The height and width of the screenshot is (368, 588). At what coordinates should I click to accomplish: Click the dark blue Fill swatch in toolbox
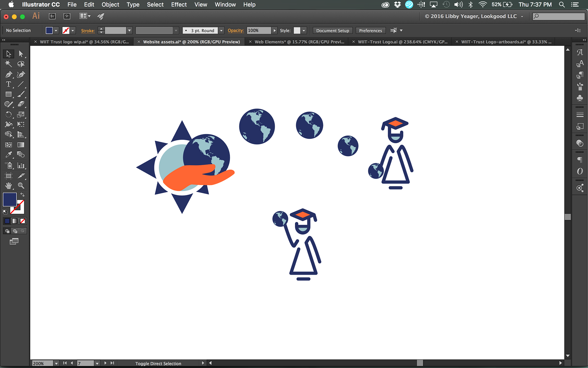click(9, 199)
